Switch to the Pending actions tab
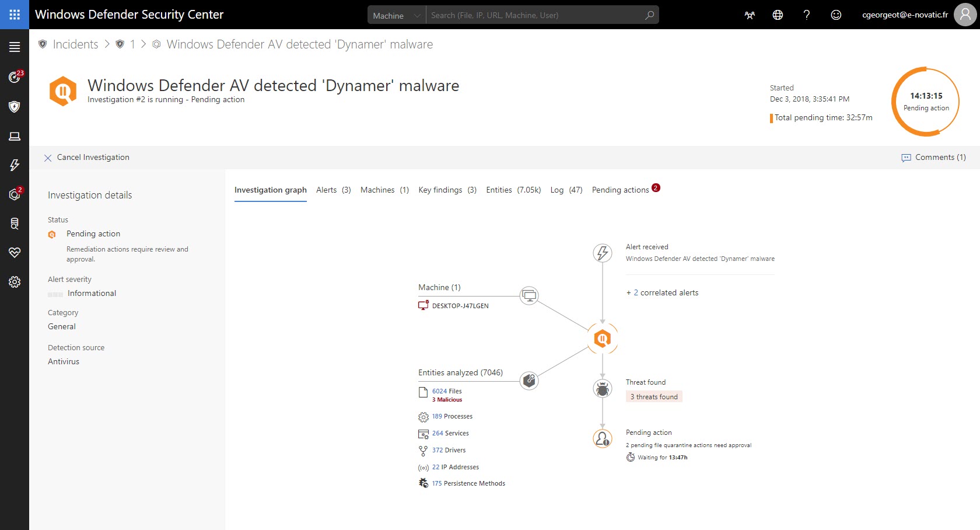The image size is (980, 530). tap(620, 190)
